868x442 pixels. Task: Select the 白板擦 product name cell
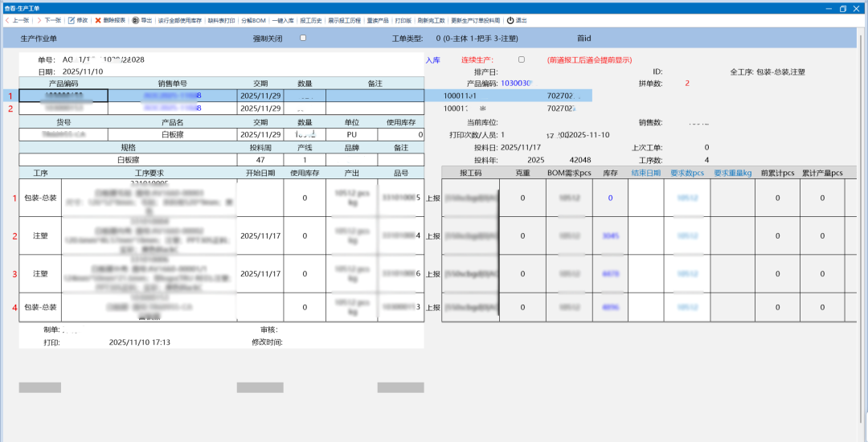click(172, 134)
